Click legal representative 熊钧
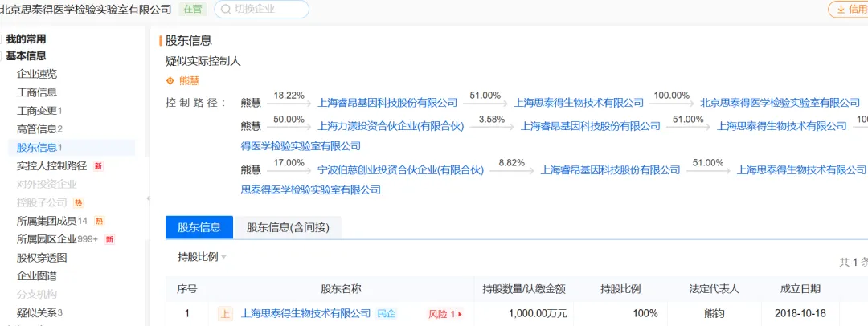Screen dimensions: 868x326 (714, 314)
